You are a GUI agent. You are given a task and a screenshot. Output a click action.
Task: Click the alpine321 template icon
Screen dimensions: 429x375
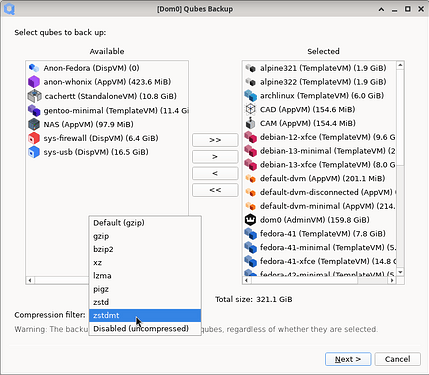pyautogui.click(x=250, y=68)
